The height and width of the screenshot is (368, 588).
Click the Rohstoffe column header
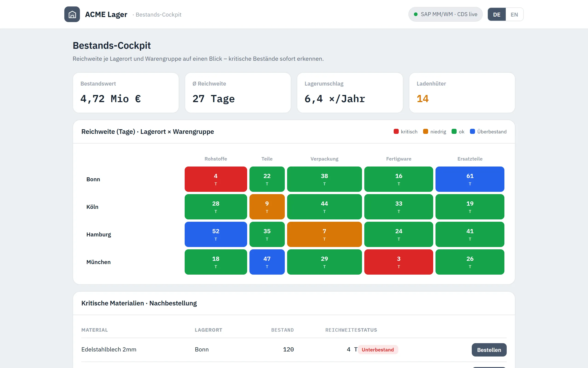coord(216,159)
